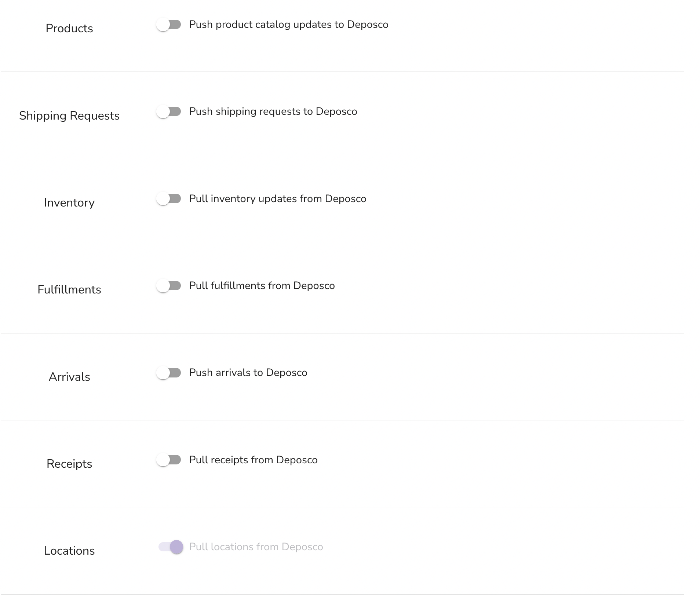Select the Shipping Requests section label

click(69, 116)
